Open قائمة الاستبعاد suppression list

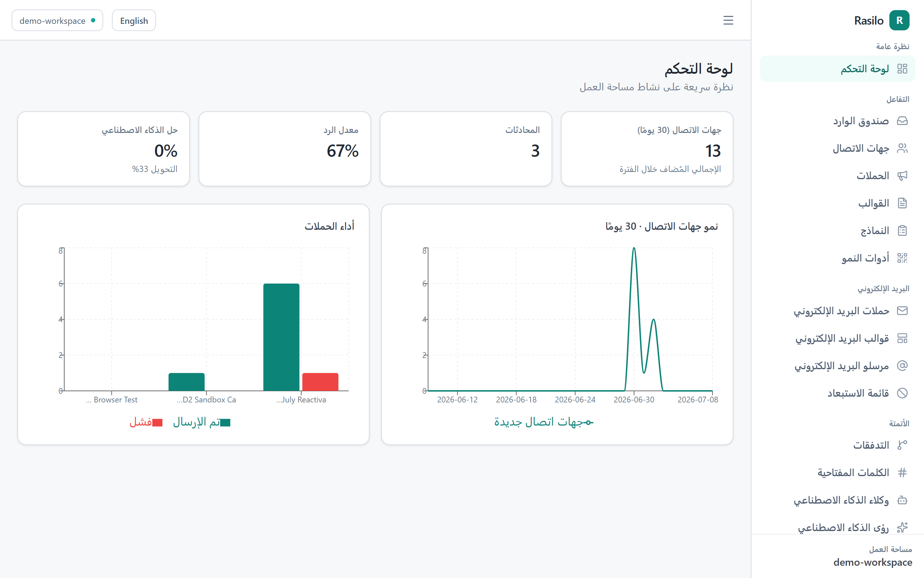pyautogui.click(x=838, y=393)
